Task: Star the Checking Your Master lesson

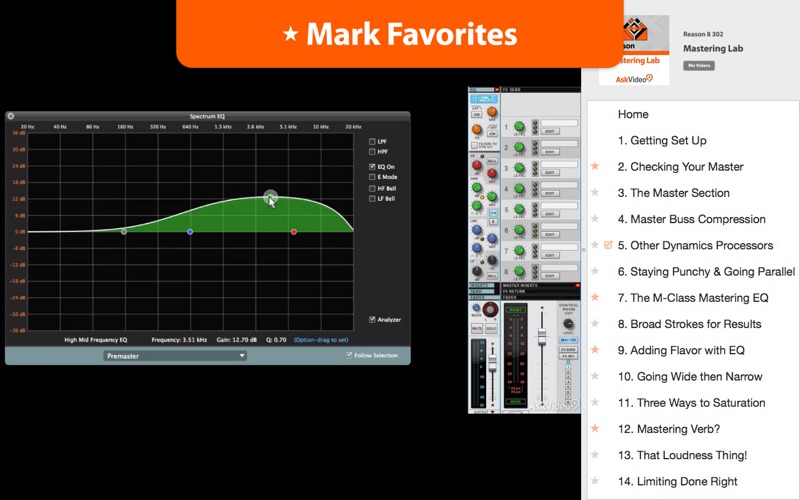Action: pyautogui.click(x=595, y=166)
